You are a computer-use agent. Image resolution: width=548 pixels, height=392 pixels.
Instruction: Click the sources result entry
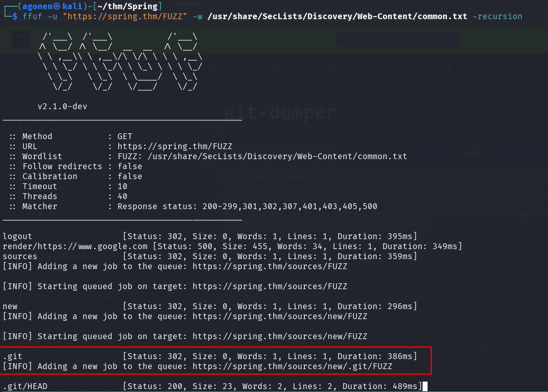click(x=20, y=257)
